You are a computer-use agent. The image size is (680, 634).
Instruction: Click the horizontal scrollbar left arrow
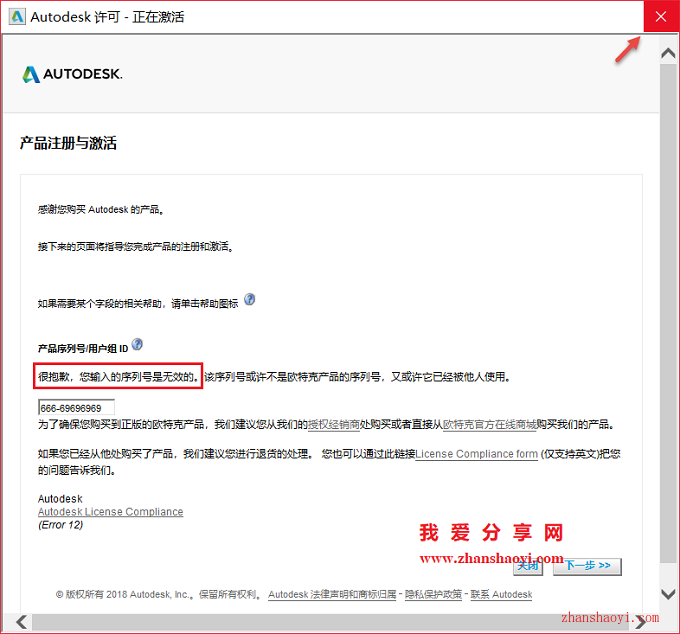[21, 622]
